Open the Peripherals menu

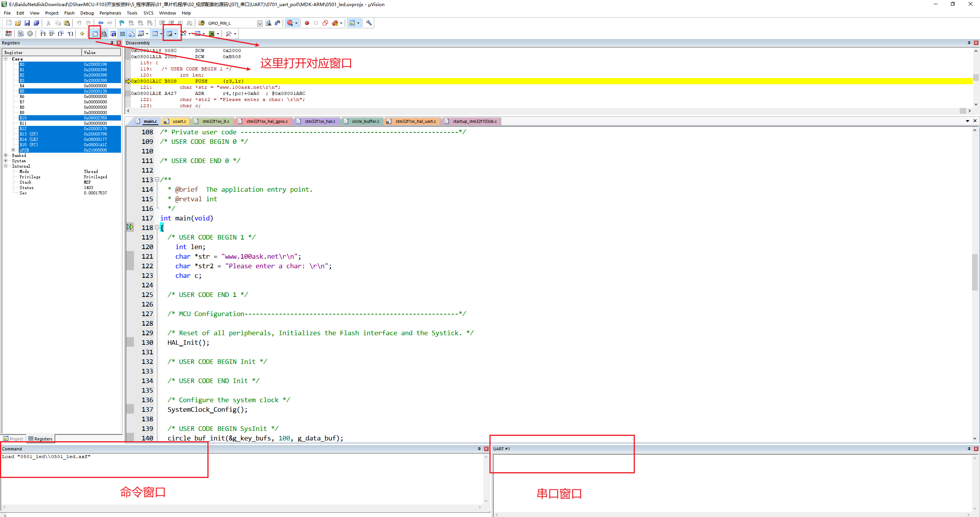pyautogui.click(x=110, y=13)
